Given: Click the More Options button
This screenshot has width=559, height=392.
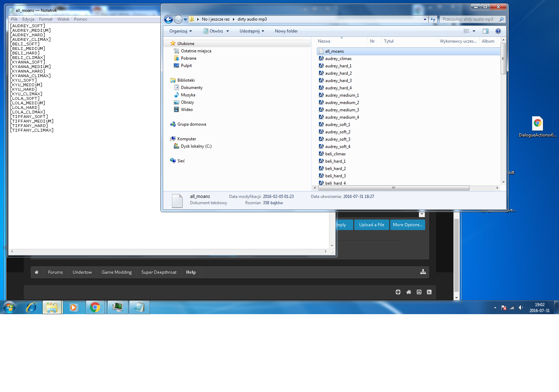Looking at the screenshot, I should coord(407,225).
